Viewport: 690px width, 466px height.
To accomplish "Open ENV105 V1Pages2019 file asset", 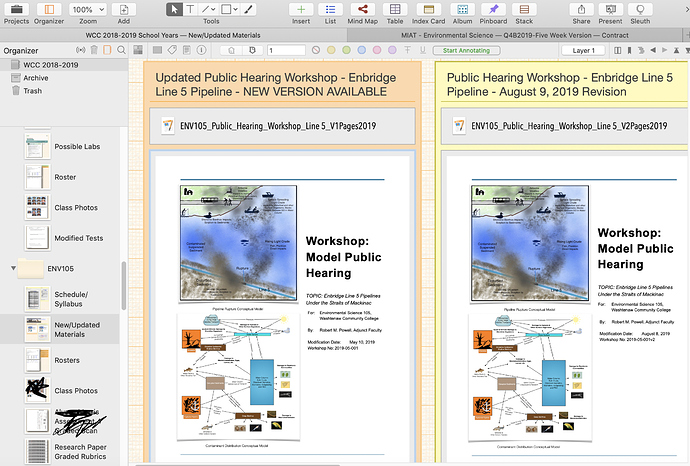I will (x=282, y=126).
